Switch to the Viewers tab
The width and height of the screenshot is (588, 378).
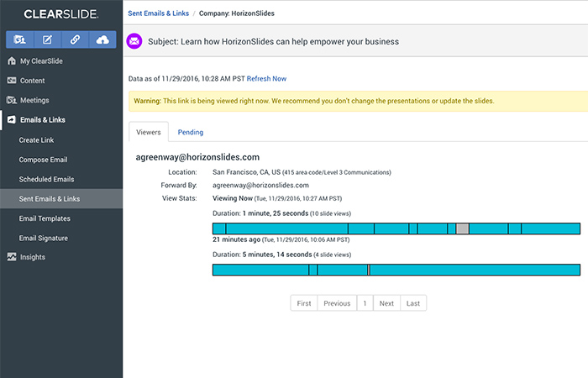pos(149,132)
